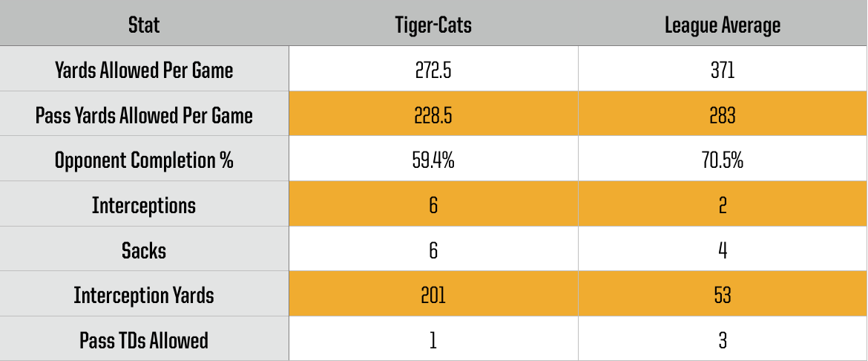Select the Opponent Completion % row label
868x361 pixels.
(144, 160)
